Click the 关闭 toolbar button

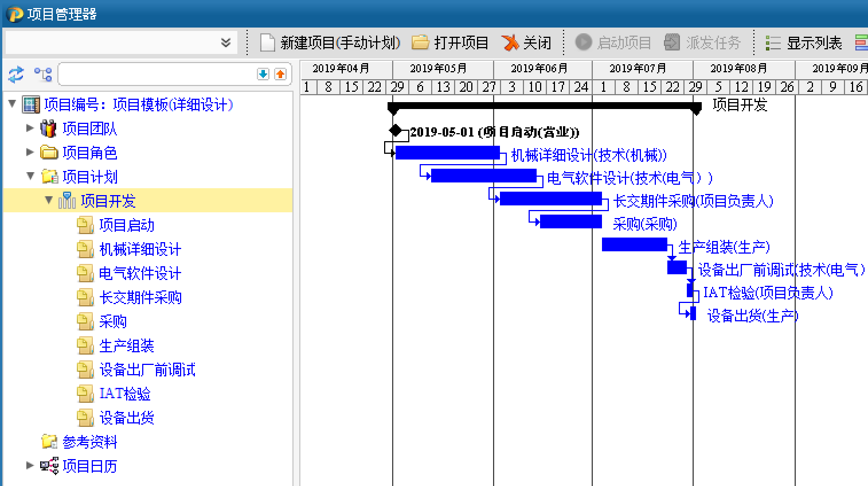(526, 42)
